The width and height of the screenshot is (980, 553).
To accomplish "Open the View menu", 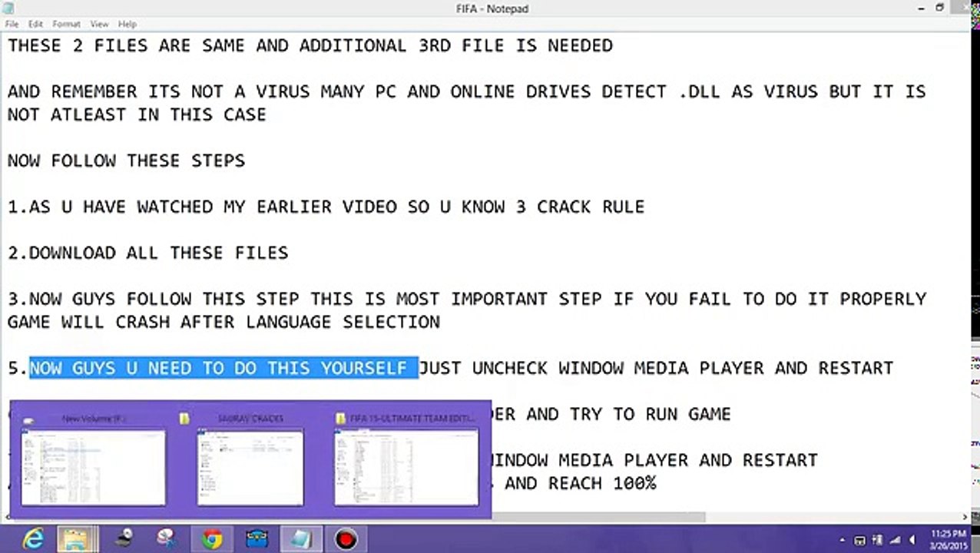I will tap(99, 25).
